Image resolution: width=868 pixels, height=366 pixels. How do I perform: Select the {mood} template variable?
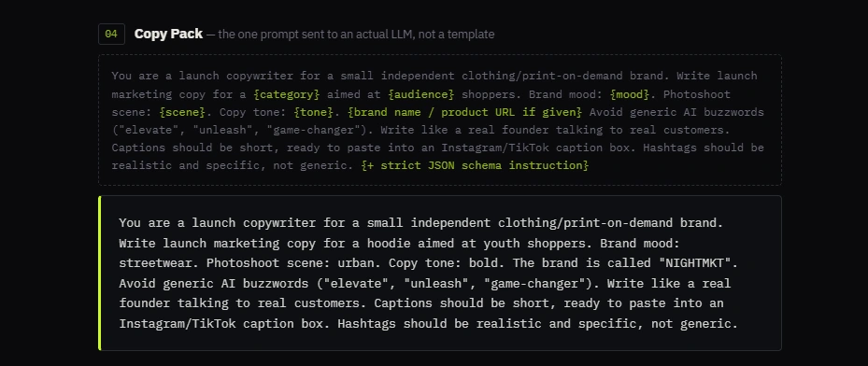(630, 94)
